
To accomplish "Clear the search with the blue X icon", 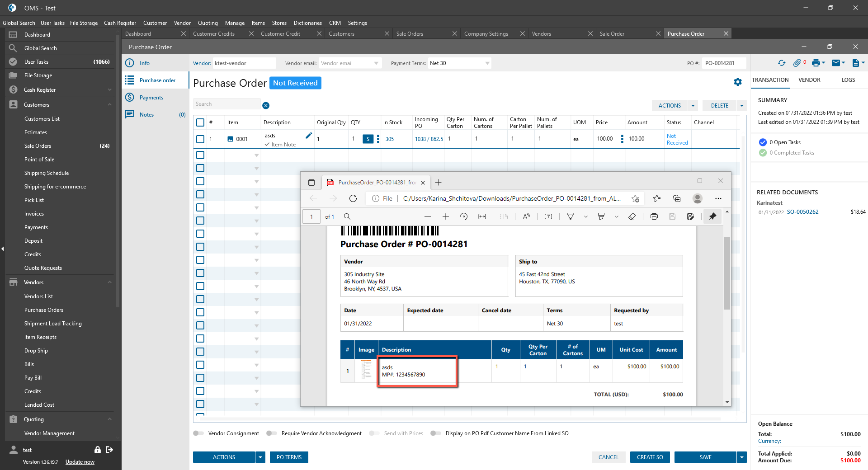I will click(266, 105).
